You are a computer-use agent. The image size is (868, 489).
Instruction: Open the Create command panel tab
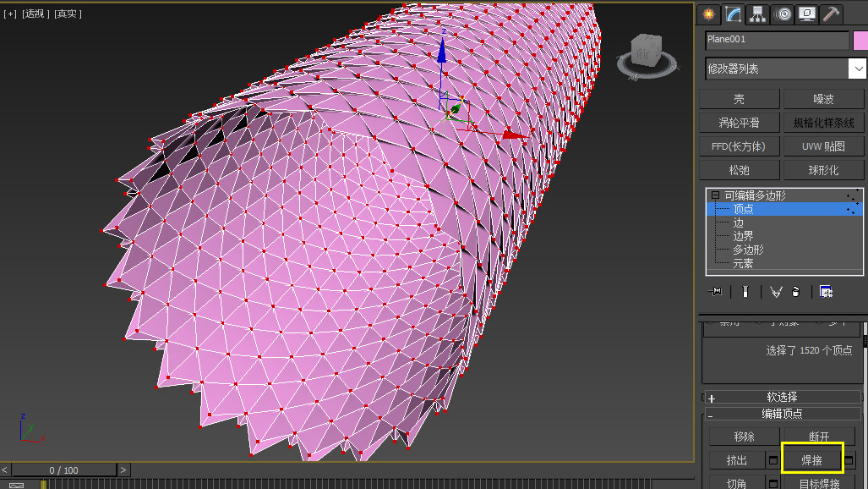tap(708, 14)
